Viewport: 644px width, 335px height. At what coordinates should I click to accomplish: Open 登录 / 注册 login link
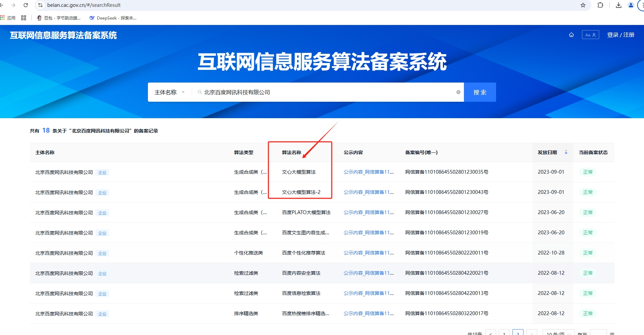pyautogui.click(x=621, y=35)
